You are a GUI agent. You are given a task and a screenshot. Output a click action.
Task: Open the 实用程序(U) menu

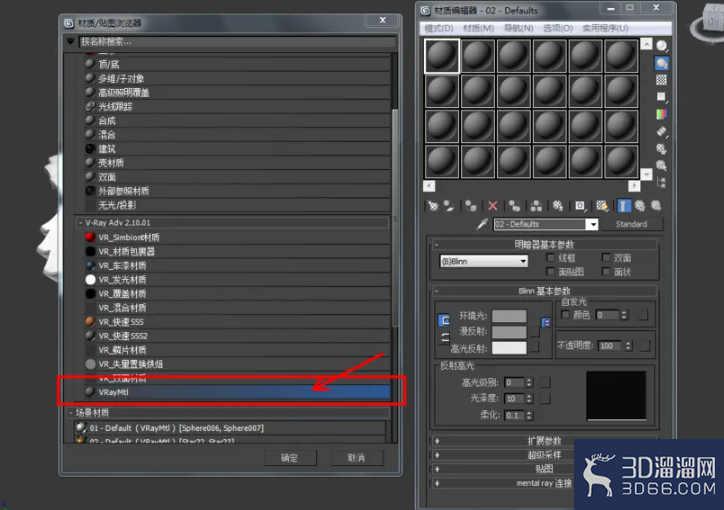[x=605, y=29]
